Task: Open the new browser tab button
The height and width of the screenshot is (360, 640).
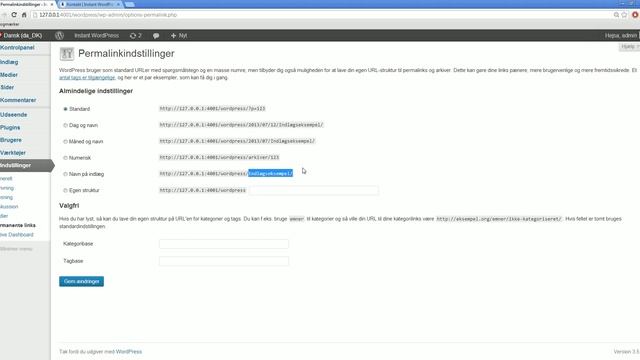Action: point(130,4)
